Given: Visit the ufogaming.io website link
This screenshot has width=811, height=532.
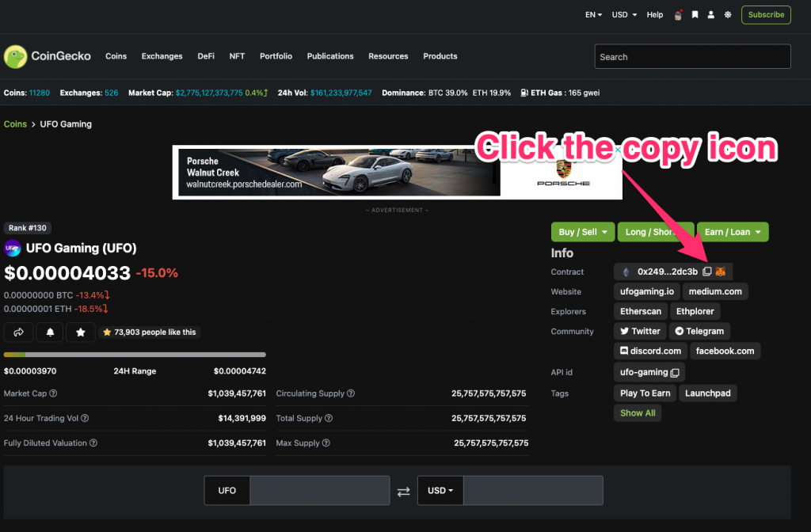Looking at the screenshot, I should tap(646, 291).
